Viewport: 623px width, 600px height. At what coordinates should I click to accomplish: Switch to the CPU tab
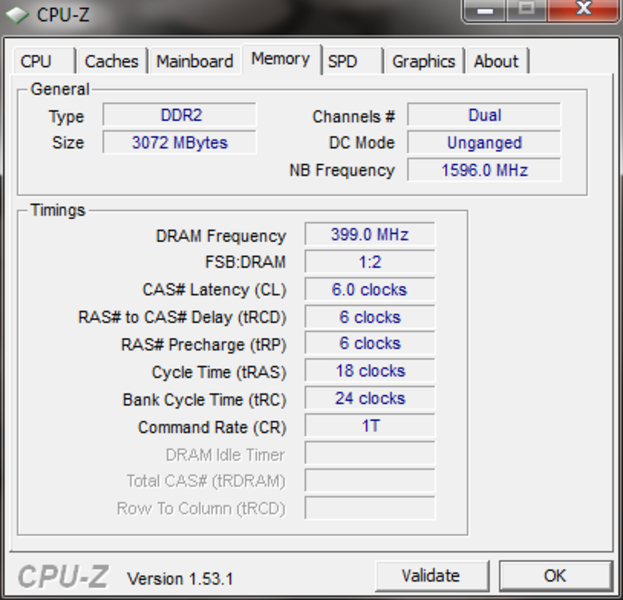pyautogui.click(x=44, y=61)
